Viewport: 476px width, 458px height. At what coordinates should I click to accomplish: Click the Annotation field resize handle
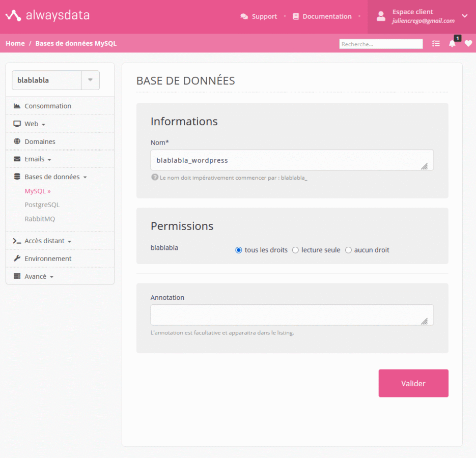[x=425, y=321]
